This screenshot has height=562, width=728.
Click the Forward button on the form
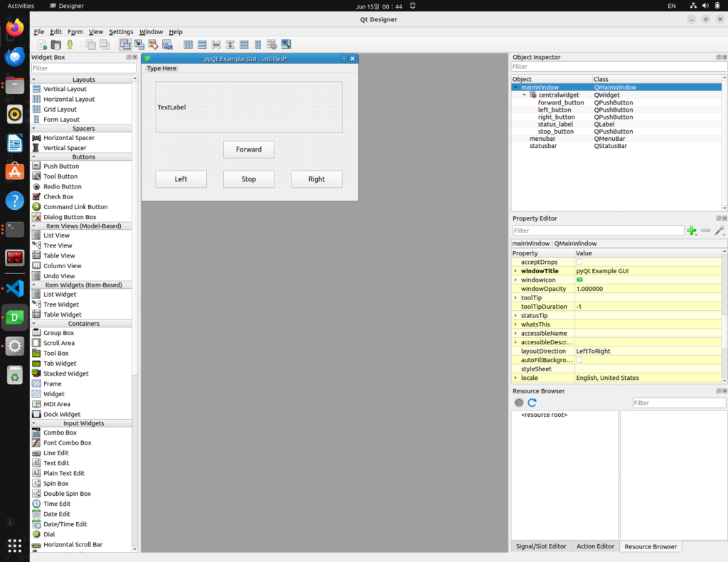click(249, 149)
